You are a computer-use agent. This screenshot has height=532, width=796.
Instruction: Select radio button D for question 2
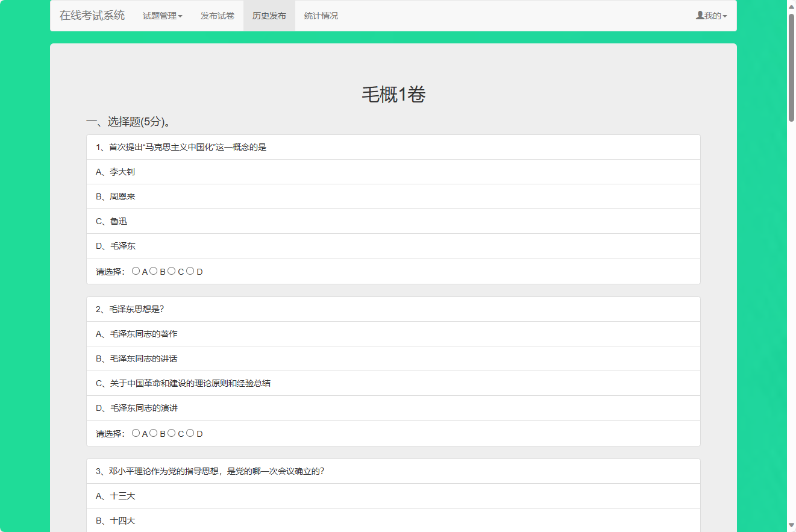click(x=190, y=433)
